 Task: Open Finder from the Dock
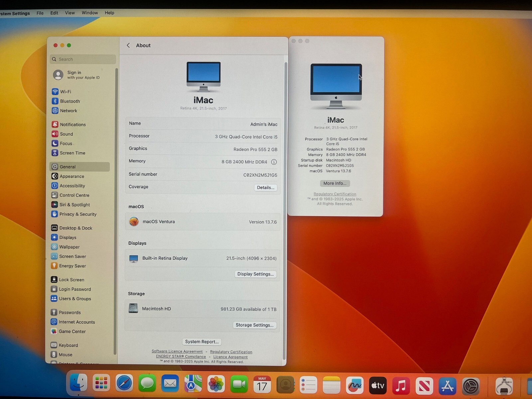pyautogui.click(x=78, y=383)
